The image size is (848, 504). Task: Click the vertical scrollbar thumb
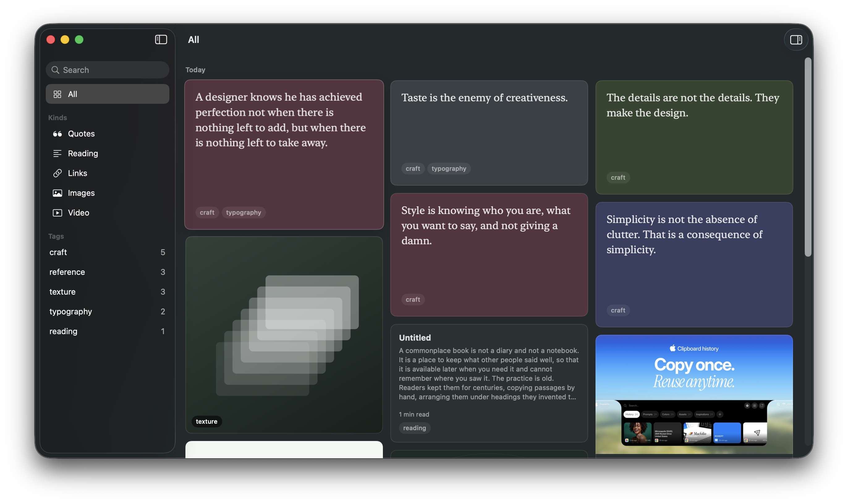pos(808,157)
